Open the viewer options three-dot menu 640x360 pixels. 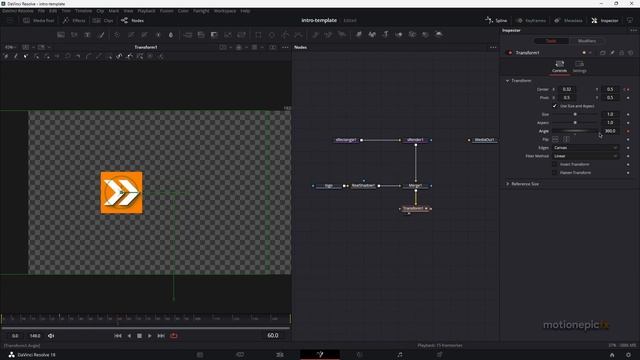pos(285,47)
